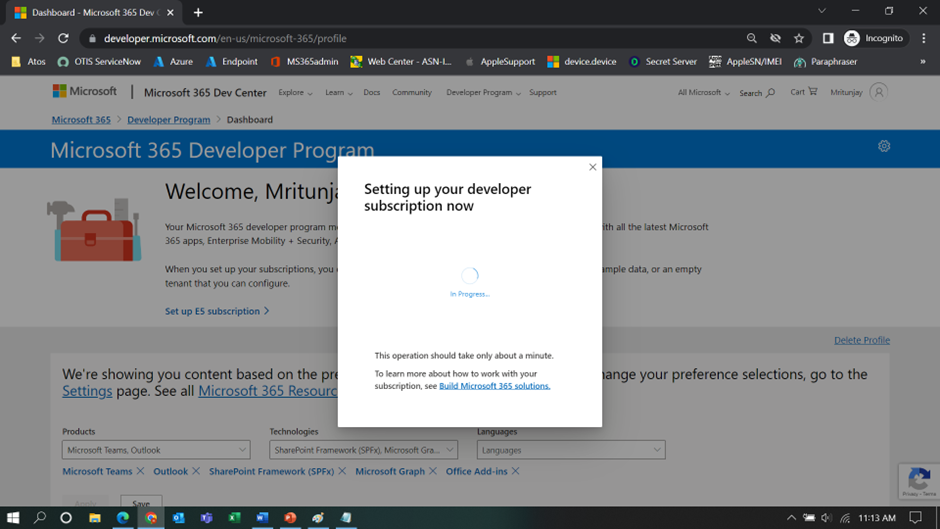Open the AppleSupport bookmark
940x529 pixels.
pyautogui.click(x=500, y=62)
